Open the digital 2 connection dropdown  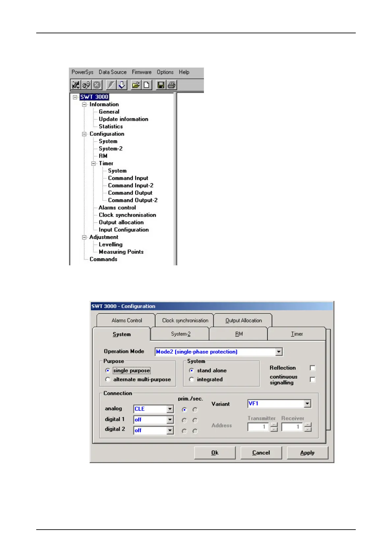[170, 430]
